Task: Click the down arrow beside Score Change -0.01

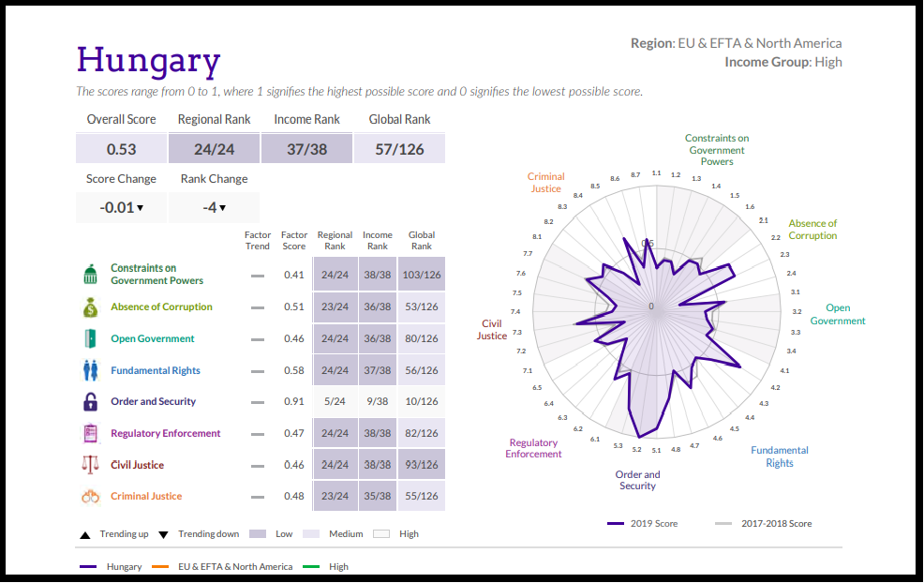Action: click(x=141, y=208)
